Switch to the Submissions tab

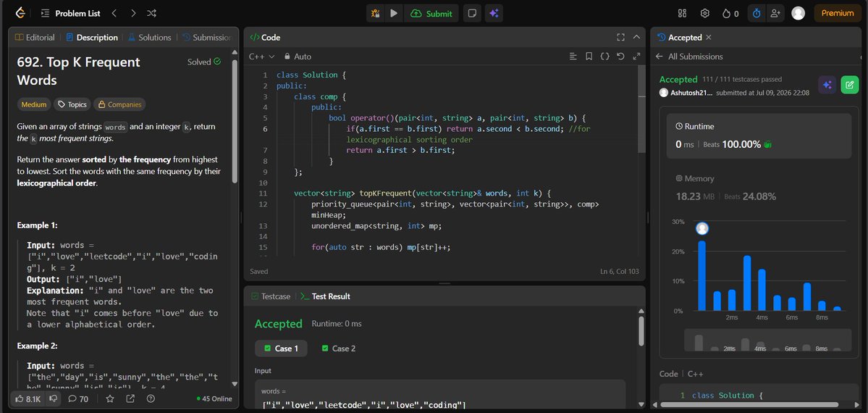click(206, 38)
